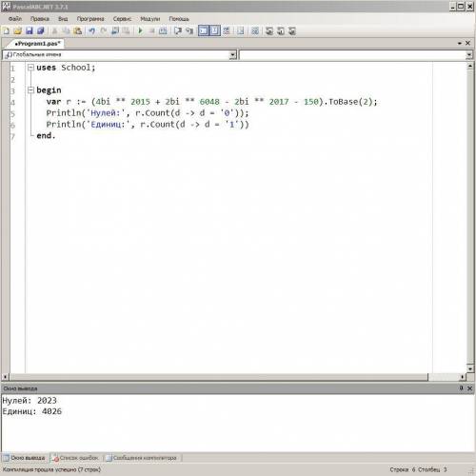Screen dimensions: 476x476
Task: Save the program using the floppy disk icon
Action: click(x=30, y=30)
